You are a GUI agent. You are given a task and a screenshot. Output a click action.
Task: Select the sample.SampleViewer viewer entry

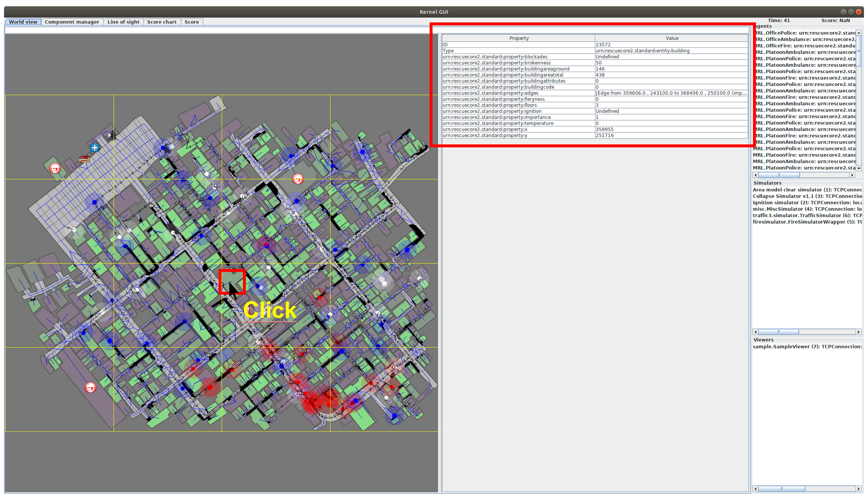807,347
